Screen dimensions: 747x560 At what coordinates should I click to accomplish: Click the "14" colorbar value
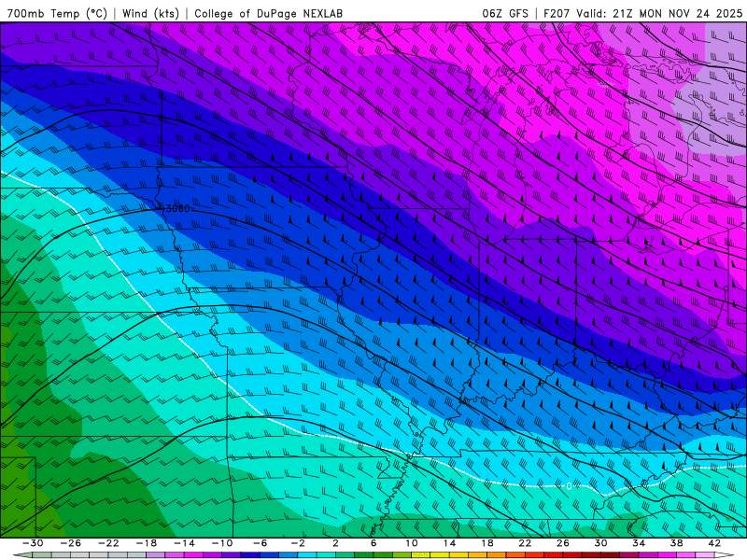tap(449, 543)
